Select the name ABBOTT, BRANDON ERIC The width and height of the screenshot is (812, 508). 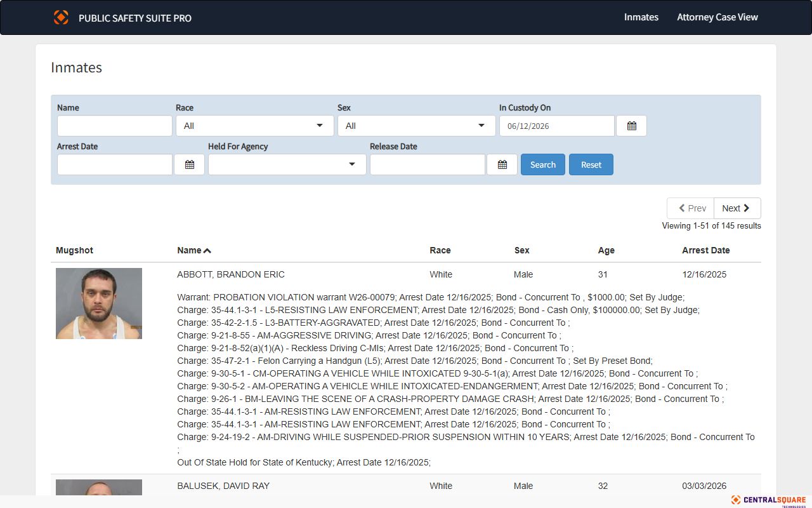tap(231, 274)
